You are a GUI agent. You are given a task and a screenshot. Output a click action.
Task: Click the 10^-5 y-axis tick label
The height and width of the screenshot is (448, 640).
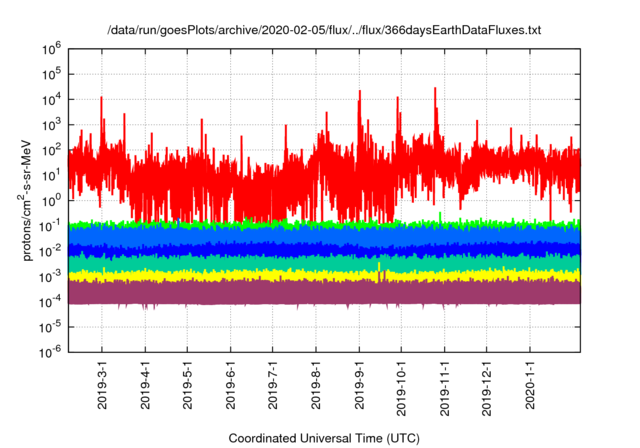point(51,327)
